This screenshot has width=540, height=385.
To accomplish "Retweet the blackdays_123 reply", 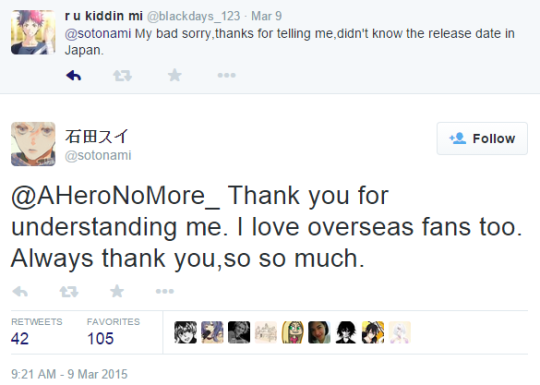I will (122, 75).
